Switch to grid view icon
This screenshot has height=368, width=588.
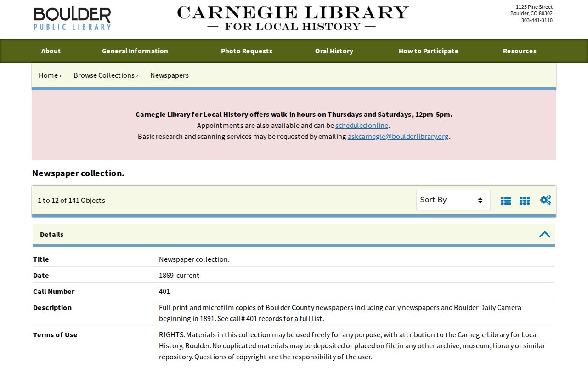525,201
